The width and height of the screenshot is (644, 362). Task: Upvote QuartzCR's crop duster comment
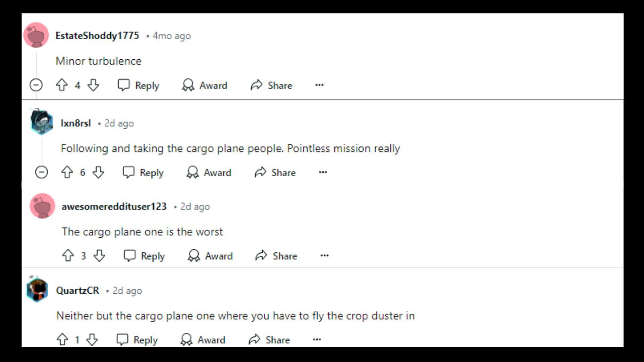pos(62,340)
